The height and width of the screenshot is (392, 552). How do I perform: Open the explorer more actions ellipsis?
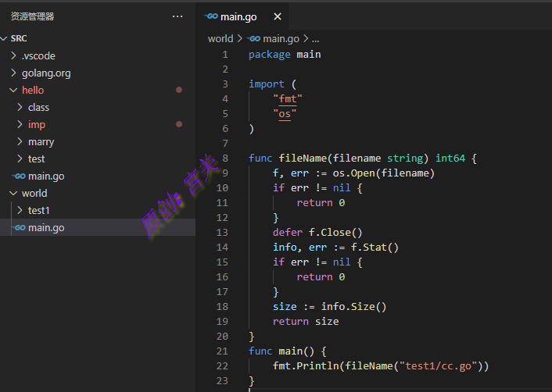178,16
